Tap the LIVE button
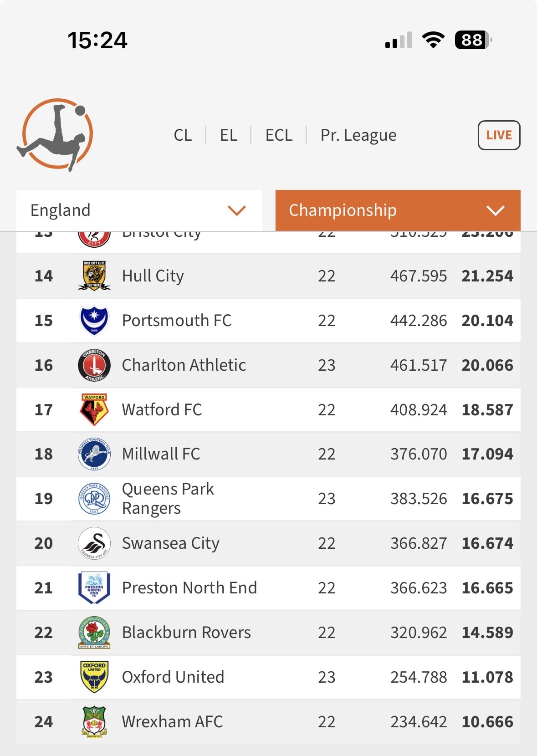This screenshot has width=537, height=756. (x=499, y=135)
